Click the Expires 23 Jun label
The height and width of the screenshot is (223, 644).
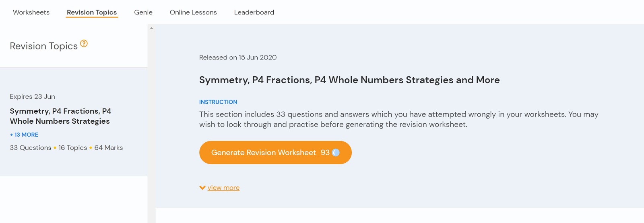[x=33, y=96]
